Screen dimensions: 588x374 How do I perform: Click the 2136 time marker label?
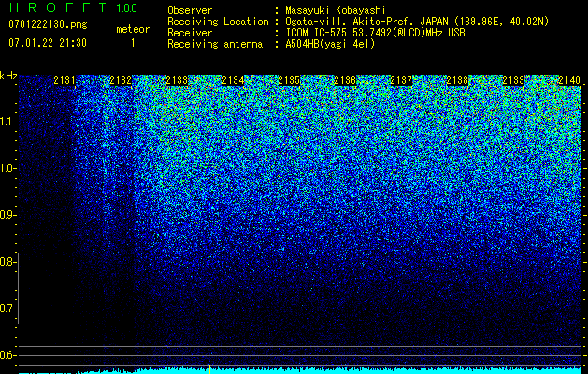point(345,80)
